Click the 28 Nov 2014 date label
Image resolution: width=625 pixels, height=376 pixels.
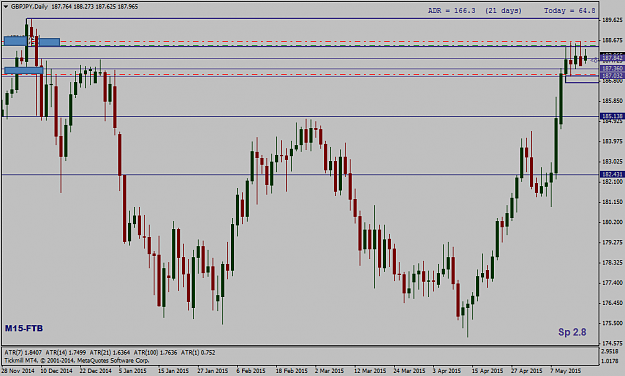point(18,371)
